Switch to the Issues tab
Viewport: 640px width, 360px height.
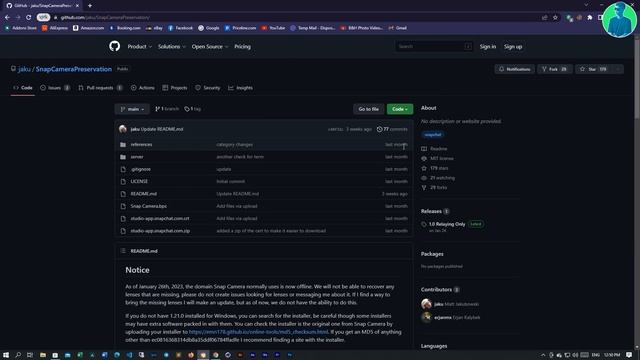(55, 88)
